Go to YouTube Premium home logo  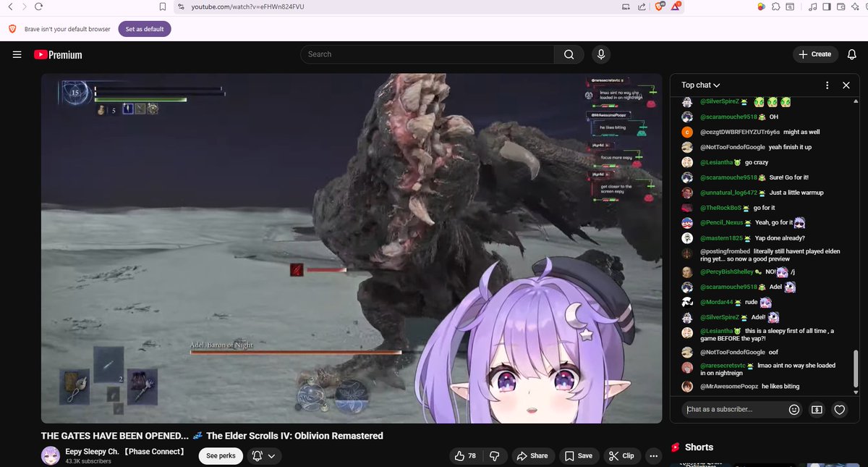pyautogui.click(x=58, y=54)
